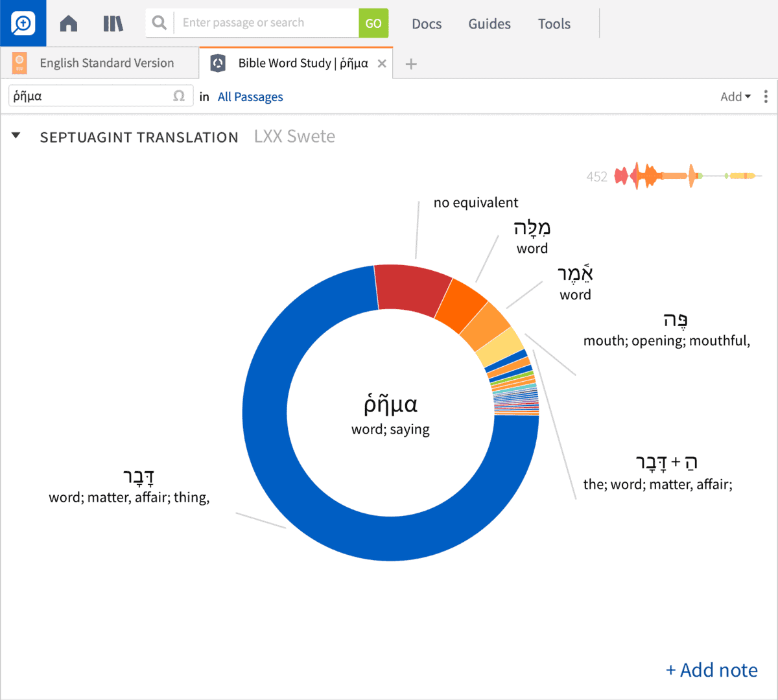778x700 pixels.
Task: Click the Logos app logo icon
Action: click(23, 23)
